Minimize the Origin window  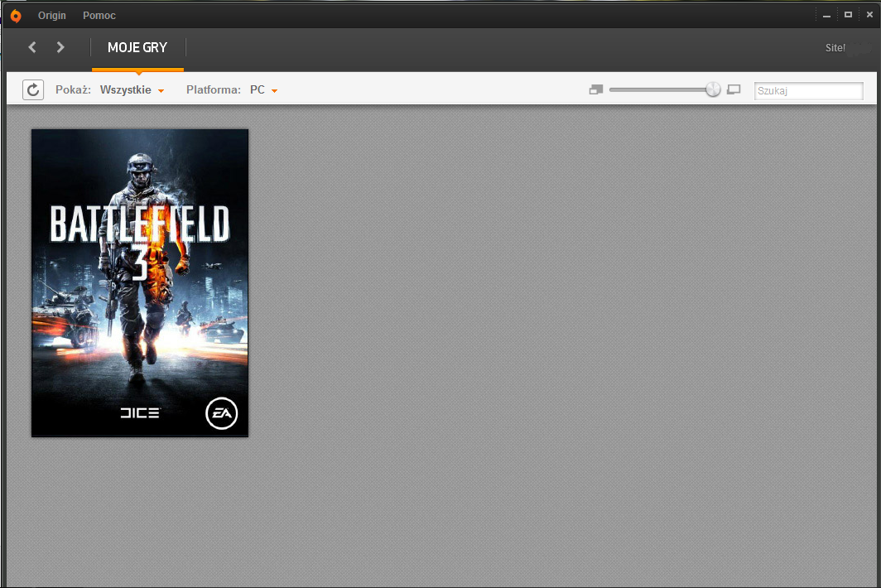click(826, 16)
